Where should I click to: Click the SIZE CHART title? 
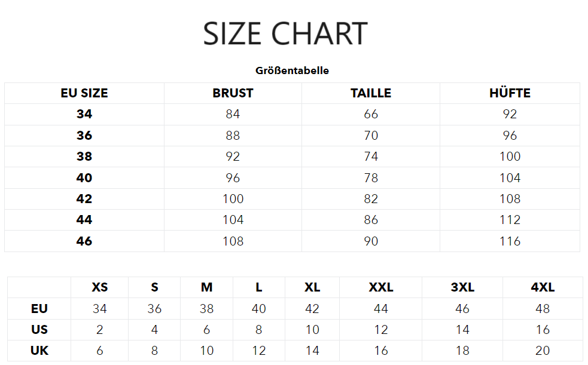click(x=285, y=34)
